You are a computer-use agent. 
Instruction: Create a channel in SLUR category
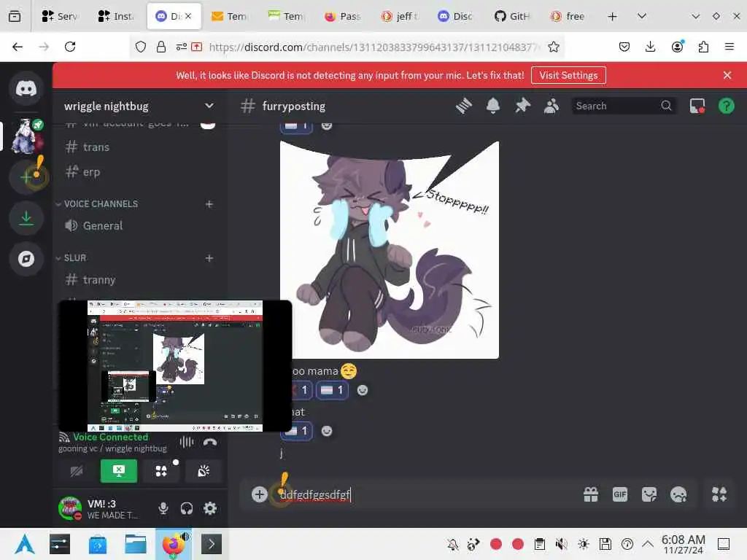209,258
